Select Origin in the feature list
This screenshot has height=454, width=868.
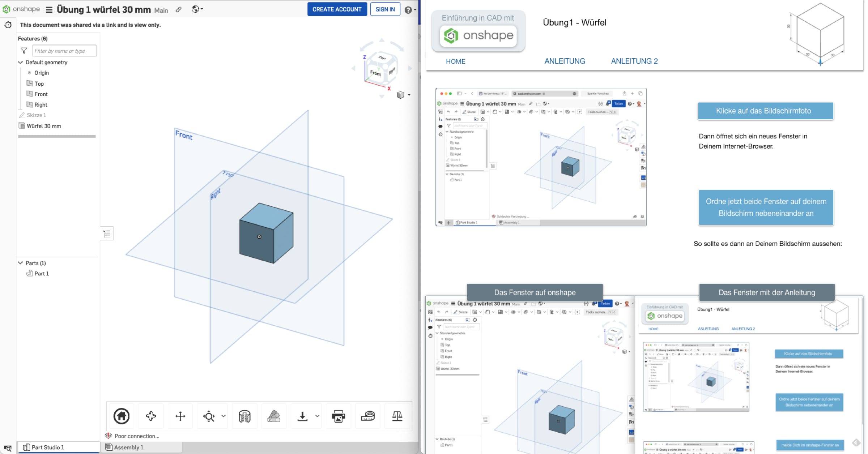coord(42,73)
